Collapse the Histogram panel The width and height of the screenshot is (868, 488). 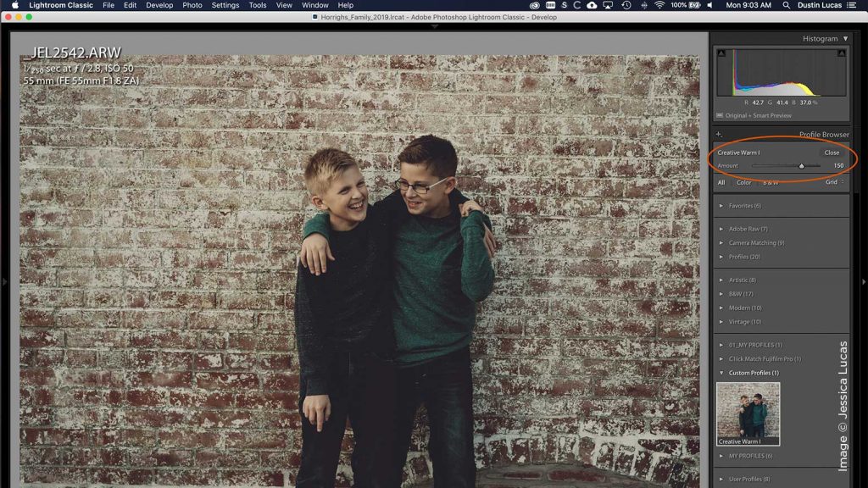click(x=844, y=38)
